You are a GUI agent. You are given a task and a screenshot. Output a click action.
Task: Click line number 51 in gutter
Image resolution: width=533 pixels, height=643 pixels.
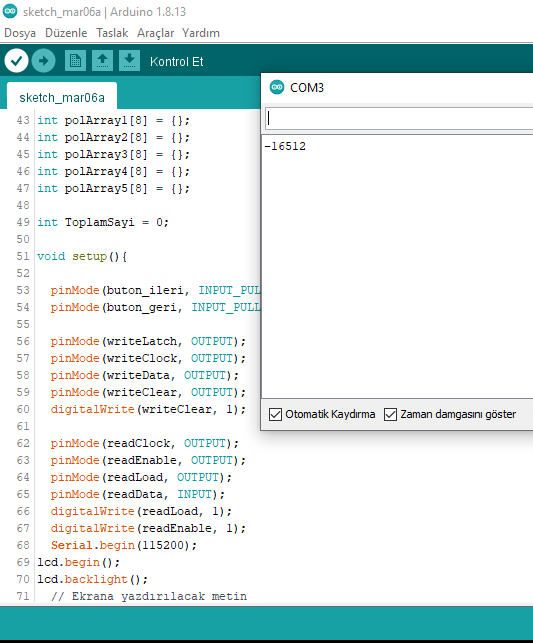click(23, 256)
